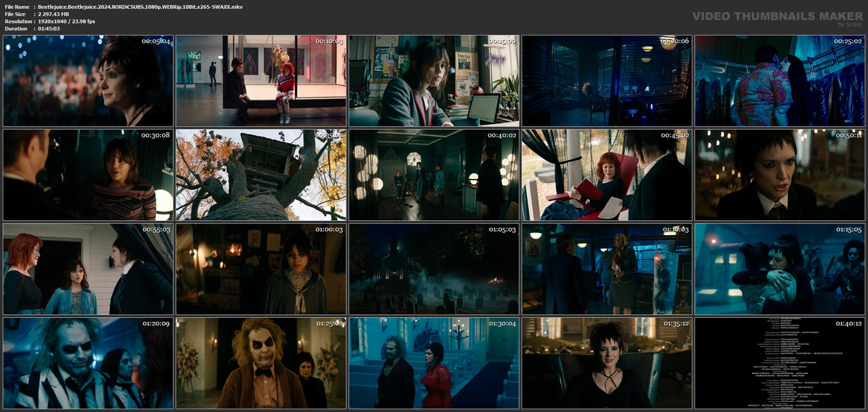Open the treehouse thumbnail with autumn leaves
The image size is (868, 412).
261,175
